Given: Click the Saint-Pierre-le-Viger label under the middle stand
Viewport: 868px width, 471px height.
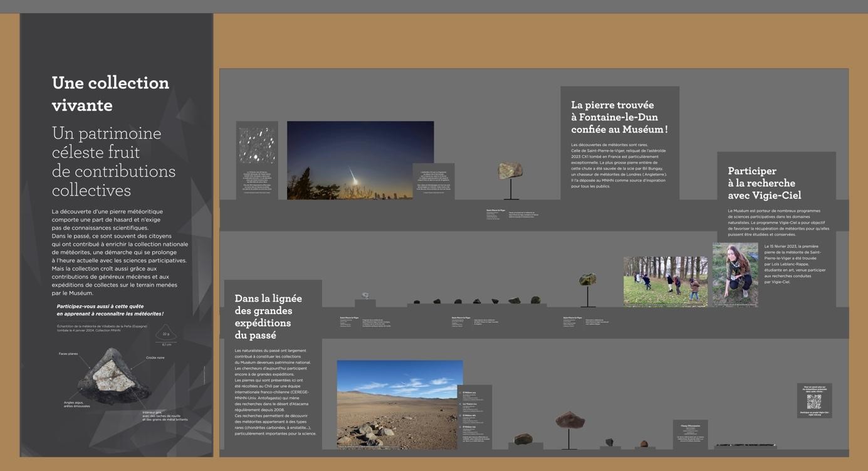Looking at the screenshot, I should click(x=587, y=321).
